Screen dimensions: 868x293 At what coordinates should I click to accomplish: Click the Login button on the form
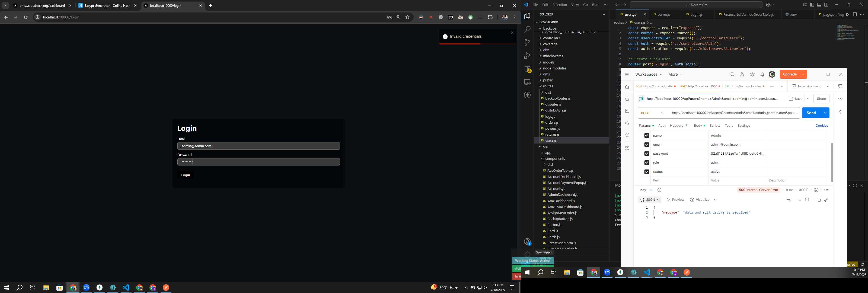[x=186, y=175]
